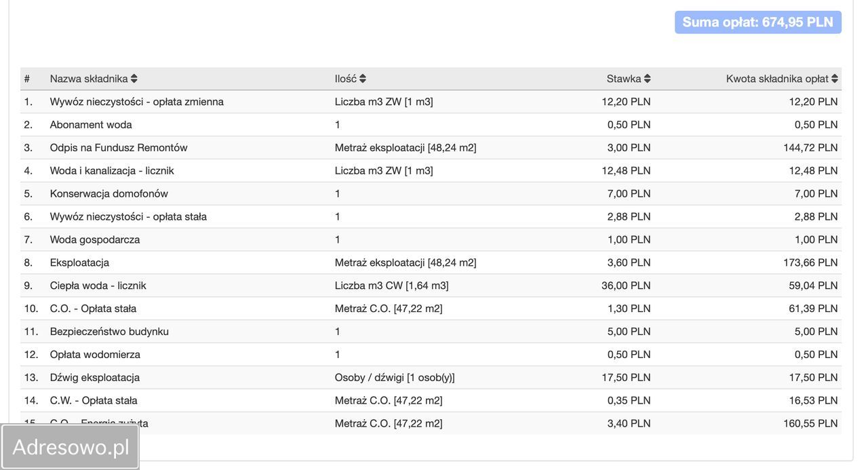Click Ciepła woda - licznik row
This screenshot has width=868, height=470.
point(98,286)
